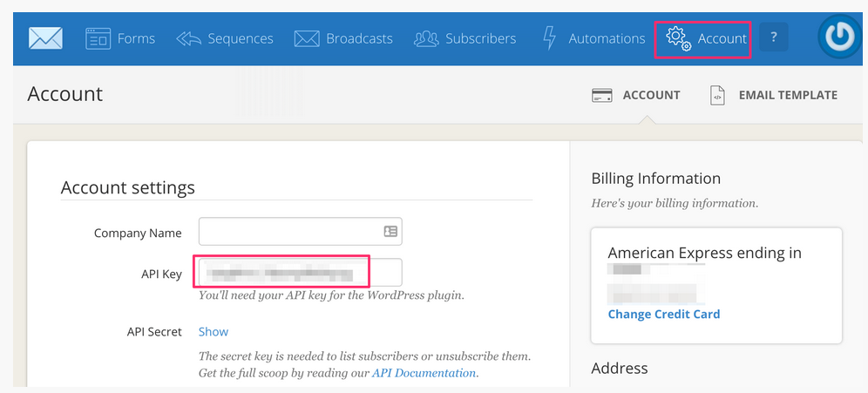This screenshot has height=393, width=868.
Task: Click the Change Credit Card link
Action: point(663,314)
